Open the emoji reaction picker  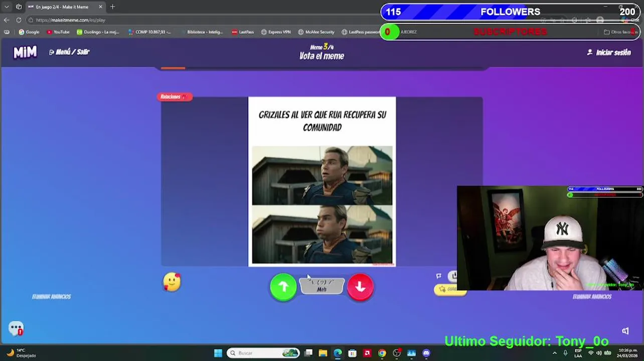(x=172, y=282)
